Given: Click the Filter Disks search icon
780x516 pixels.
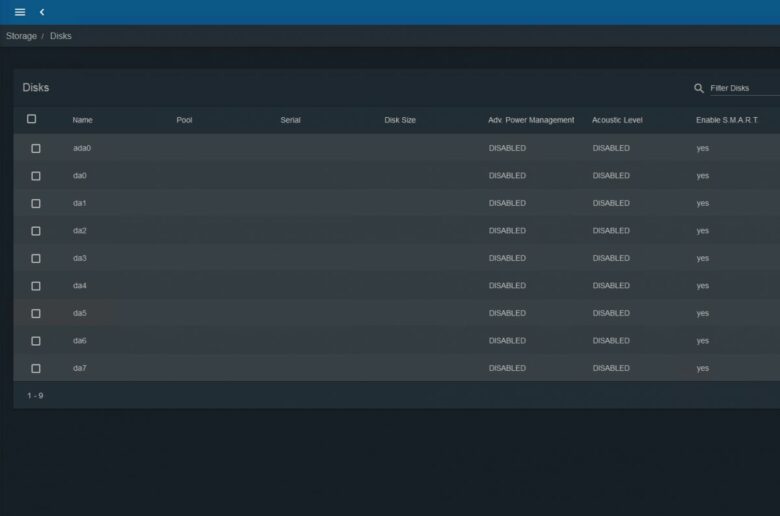Looking at the screenshot, I should pos(699,88).
